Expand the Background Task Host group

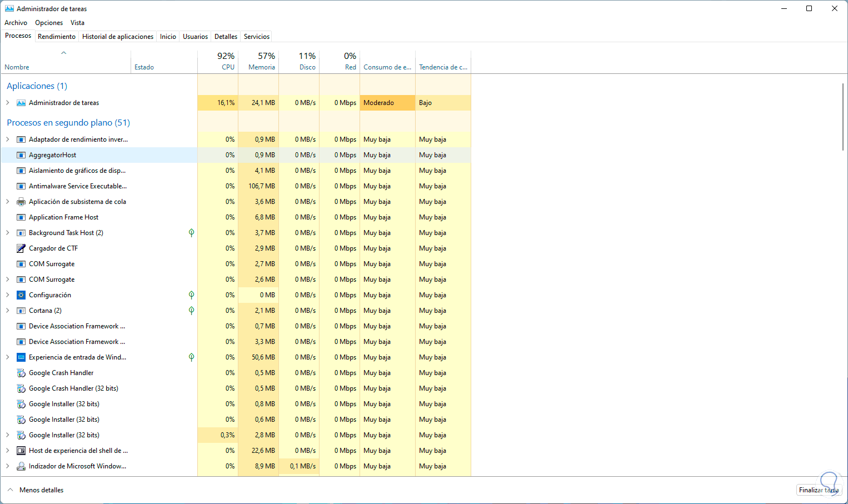pyautogui.click(x=8, y=233)
